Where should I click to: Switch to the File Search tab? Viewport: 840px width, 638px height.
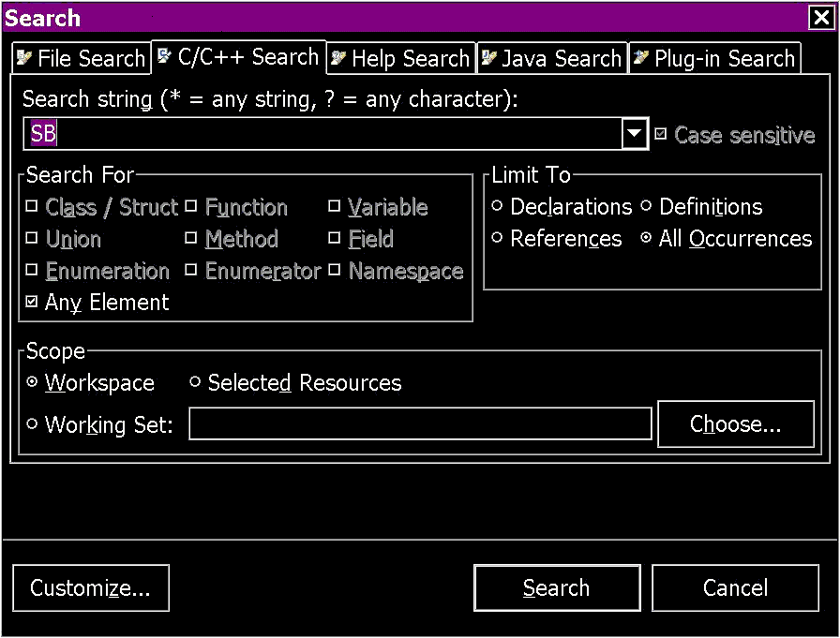(82, 58)
